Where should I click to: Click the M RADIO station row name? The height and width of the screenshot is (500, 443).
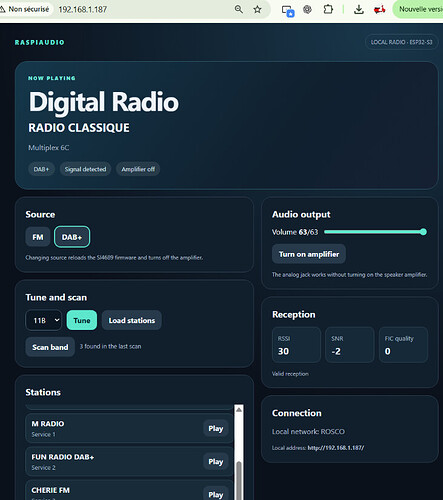coord(48,424)
